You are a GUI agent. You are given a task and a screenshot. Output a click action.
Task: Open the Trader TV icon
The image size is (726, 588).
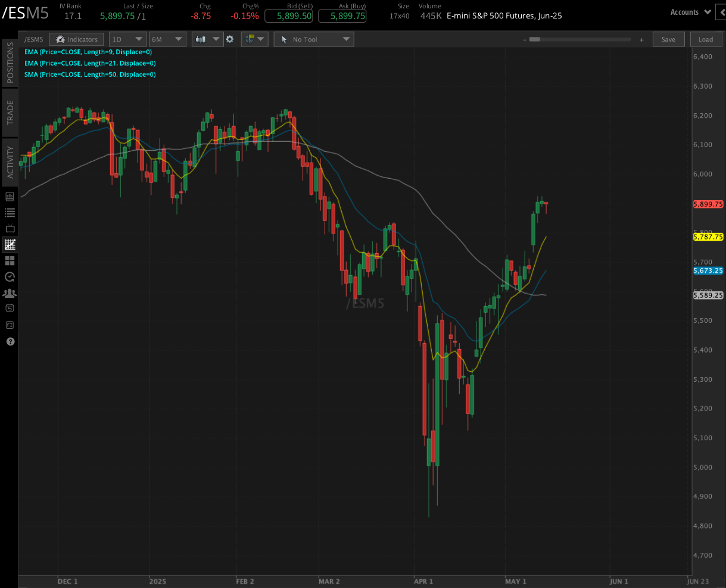(9, 228)
